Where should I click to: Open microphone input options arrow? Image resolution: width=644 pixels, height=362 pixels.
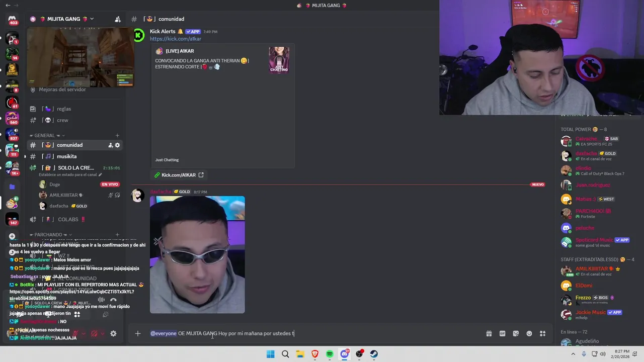[x=83, y=333]
